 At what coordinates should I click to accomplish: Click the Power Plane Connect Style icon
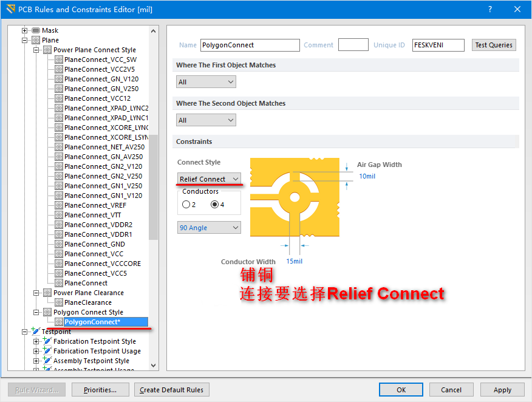[47, 50]
